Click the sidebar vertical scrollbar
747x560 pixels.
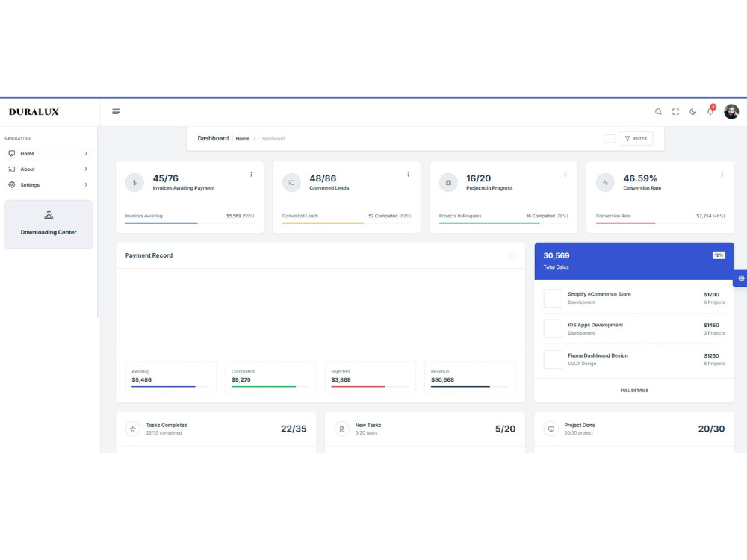(x=98, y=223)
